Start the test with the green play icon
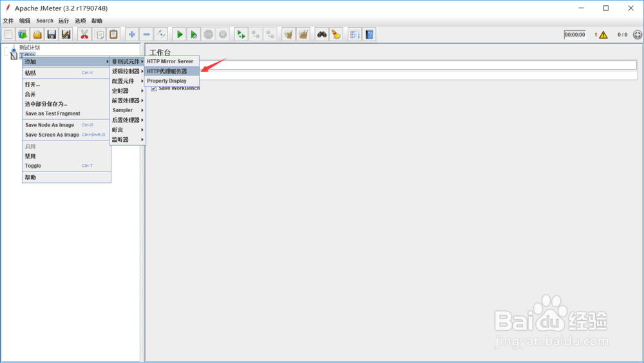Screen dimensions: 644x363 click(x=180, y=35)
